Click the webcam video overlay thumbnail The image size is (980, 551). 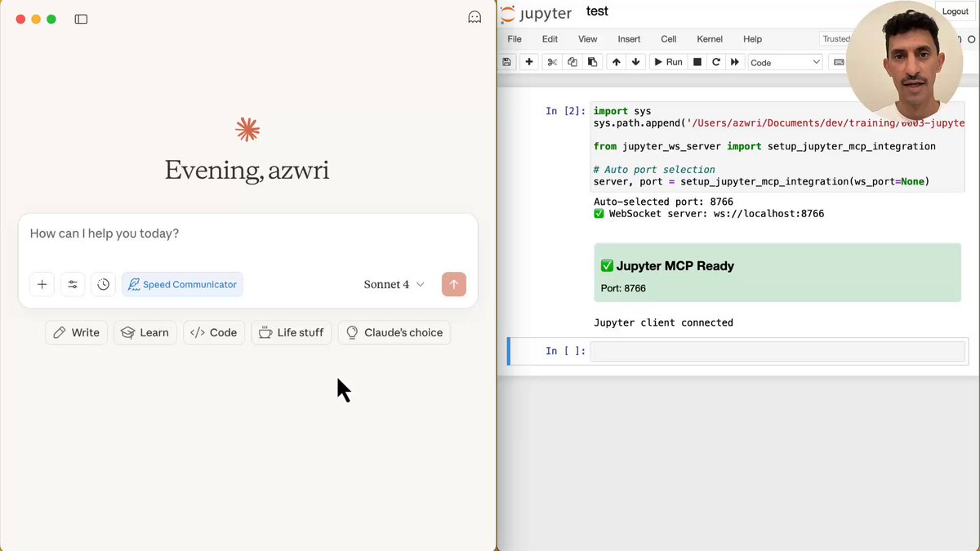click(904, 61)
